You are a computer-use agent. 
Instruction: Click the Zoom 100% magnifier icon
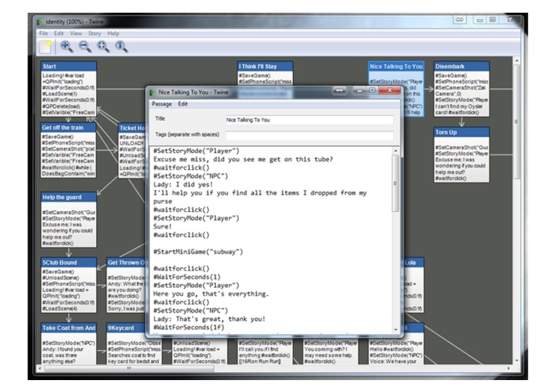pyautogui.click(x=122, y=46)
